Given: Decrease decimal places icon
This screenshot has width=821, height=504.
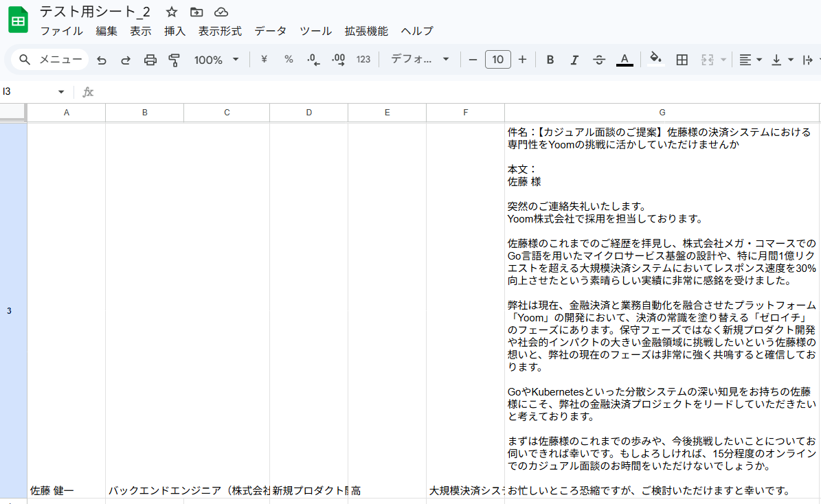Looking at the screenshot, I should coord(313,60).
